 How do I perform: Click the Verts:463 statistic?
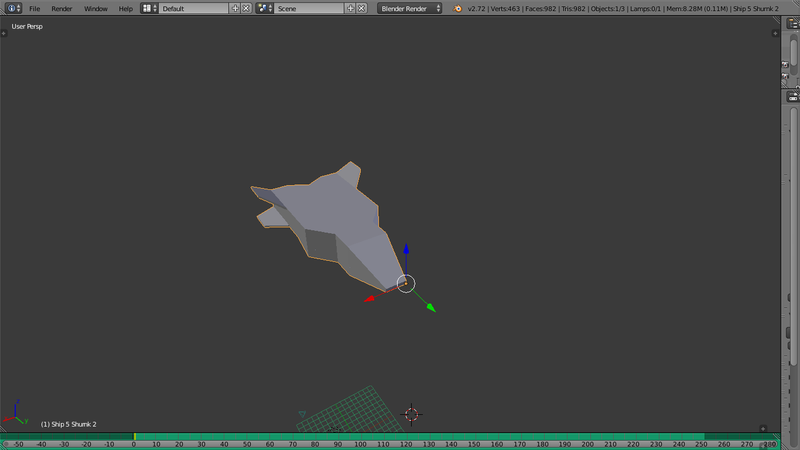505,9
